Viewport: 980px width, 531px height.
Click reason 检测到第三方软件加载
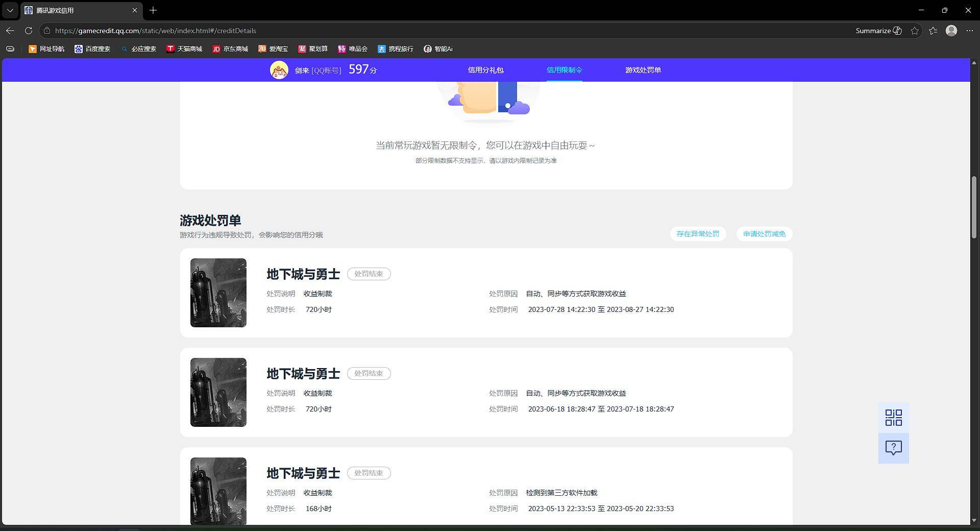point(561,493)
